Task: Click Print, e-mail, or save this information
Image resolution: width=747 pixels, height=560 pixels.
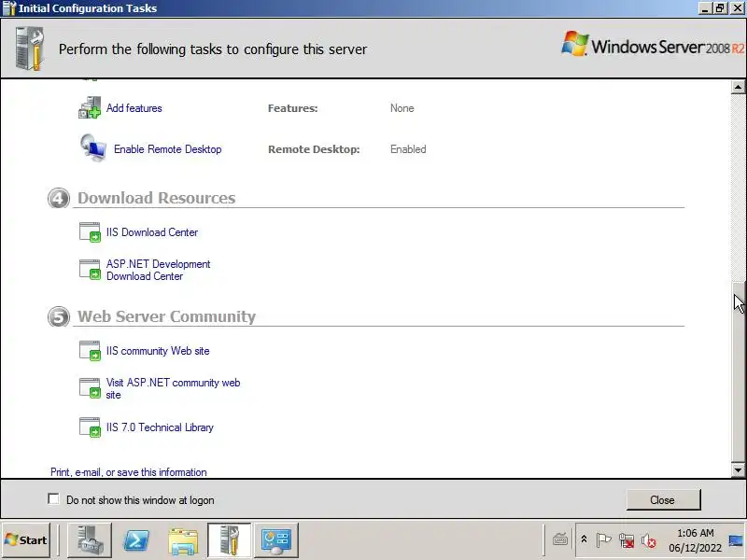Action: click(129, 472)
